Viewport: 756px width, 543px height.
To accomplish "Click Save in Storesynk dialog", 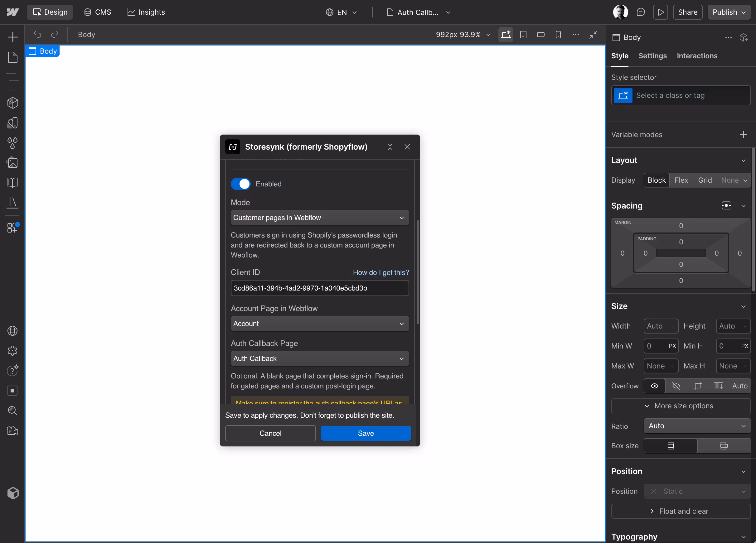I will coord(366,433).
